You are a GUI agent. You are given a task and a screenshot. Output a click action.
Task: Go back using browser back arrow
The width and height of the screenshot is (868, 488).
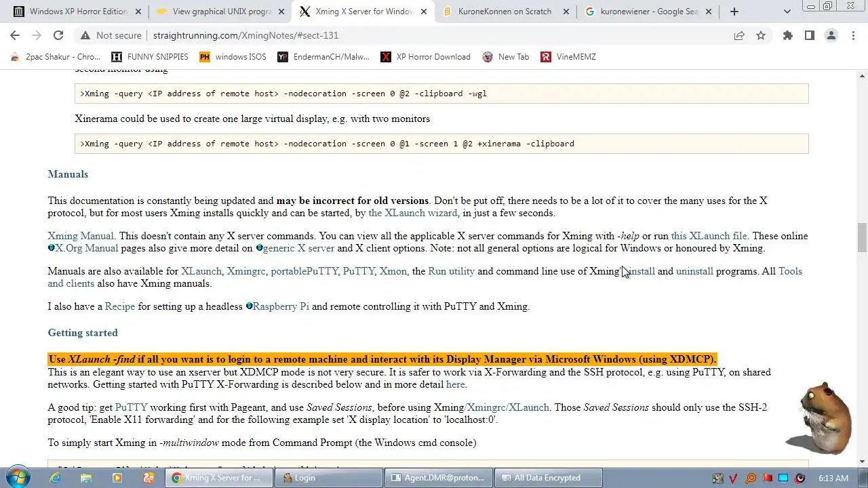(15, 35)
